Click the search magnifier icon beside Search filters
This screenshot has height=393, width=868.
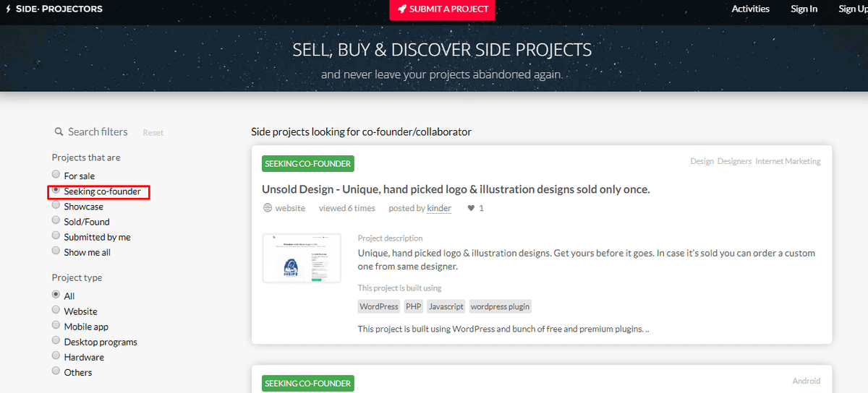(x=59, y=132)
